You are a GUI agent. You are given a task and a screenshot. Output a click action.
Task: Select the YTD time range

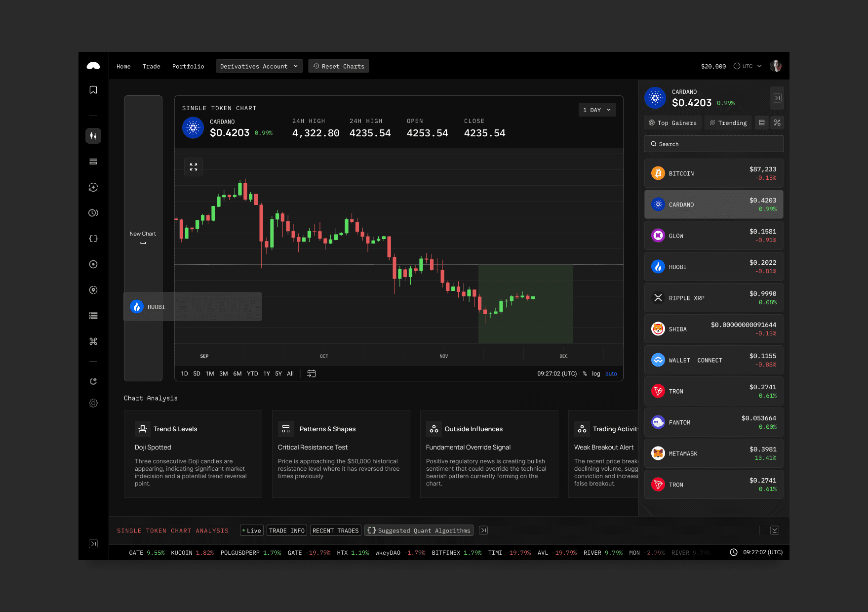252,374
